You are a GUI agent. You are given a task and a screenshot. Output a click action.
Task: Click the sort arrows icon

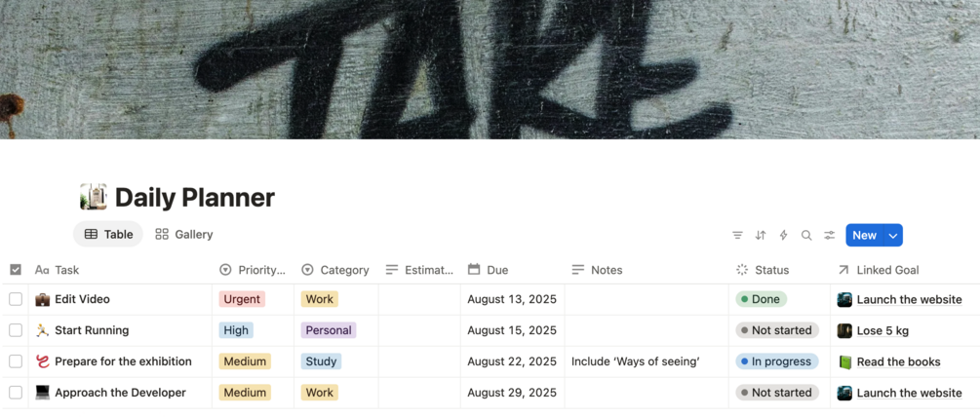(x=760, y=236)
